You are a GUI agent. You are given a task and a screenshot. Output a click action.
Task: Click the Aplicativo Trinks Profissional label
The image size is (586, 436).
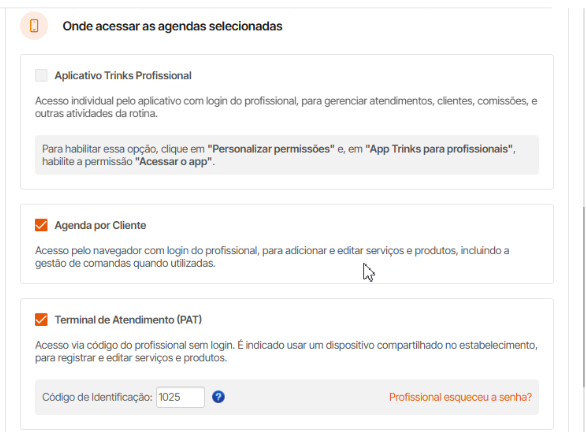coord(123,75)
